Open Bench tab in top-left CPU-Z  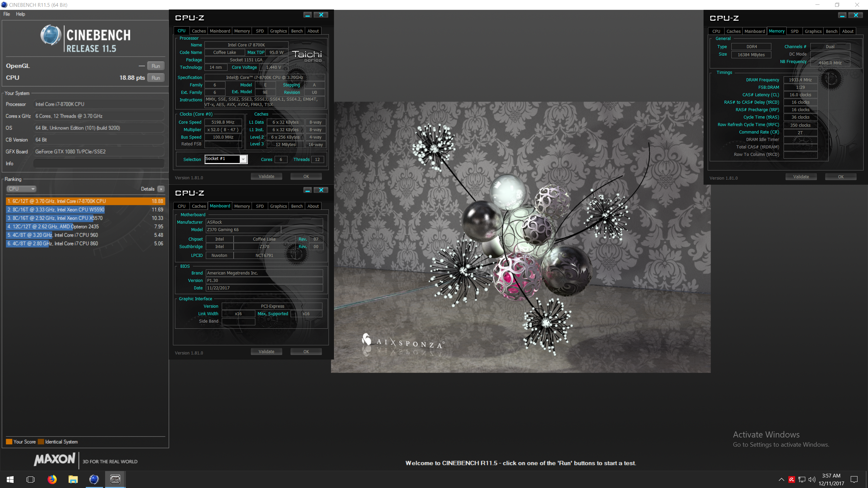297,31
